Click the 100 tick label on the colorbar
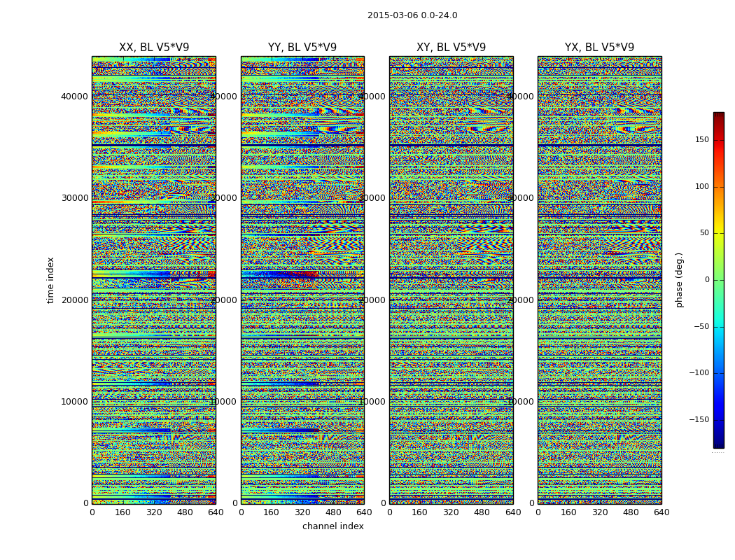Screen dimensions: 735x560 [x=702, y=186]
